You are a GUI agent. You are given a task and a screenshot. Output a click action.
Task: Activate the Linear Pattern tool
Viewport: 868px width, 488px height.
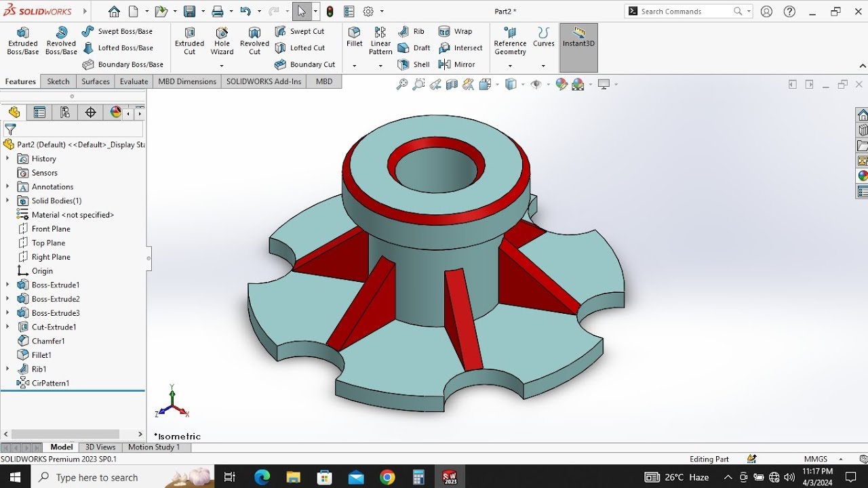click(380, 41)
